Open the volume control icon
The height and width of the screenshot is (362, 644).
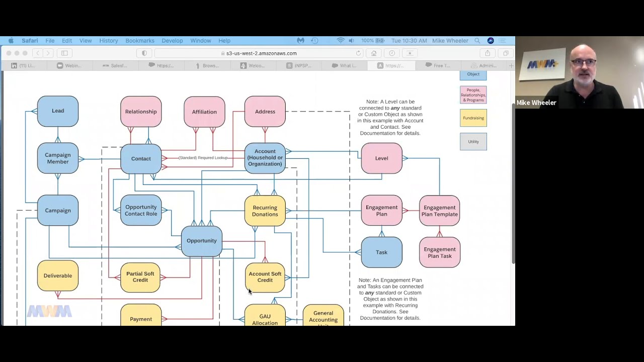[x=351, y=41]
